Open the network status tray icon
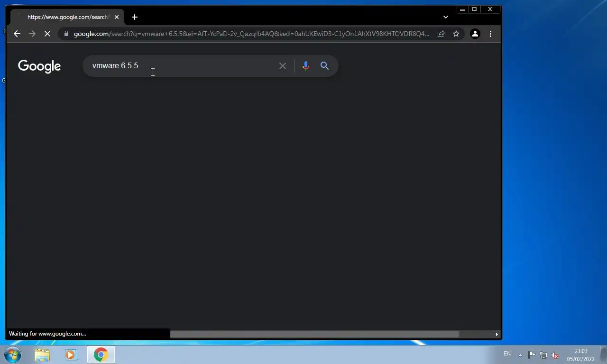 543,355
